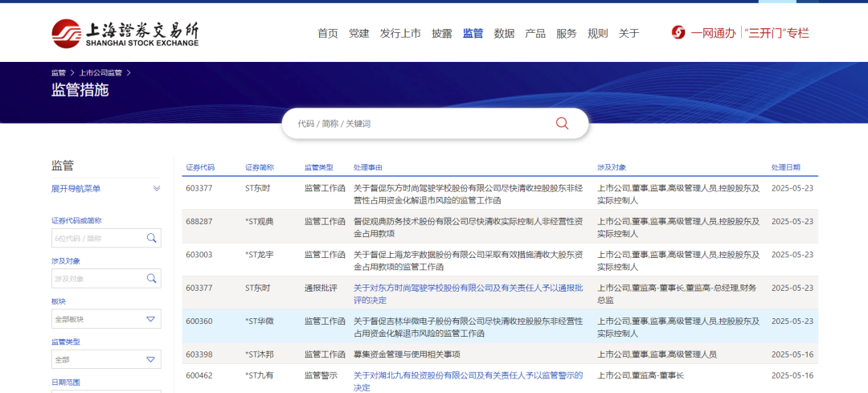This screenshot has width=868, height=393.
Task: Click the red search magnifier icon
Action: click(x=562, y=124)
